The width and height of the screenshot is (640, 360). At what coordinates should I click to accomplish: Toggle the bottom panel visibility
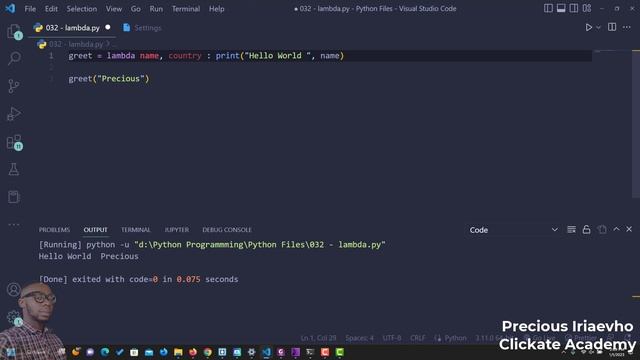pos(561,8)
